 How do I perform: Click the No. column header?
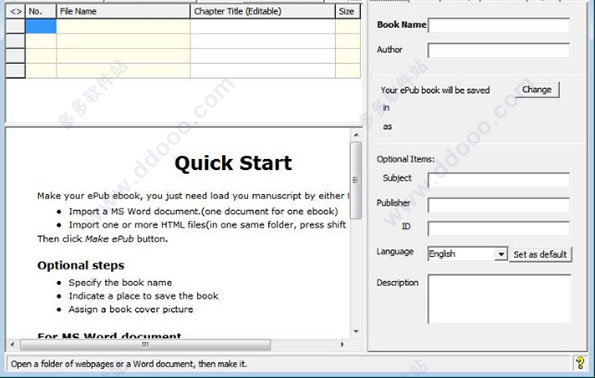[x=41, y=11]
